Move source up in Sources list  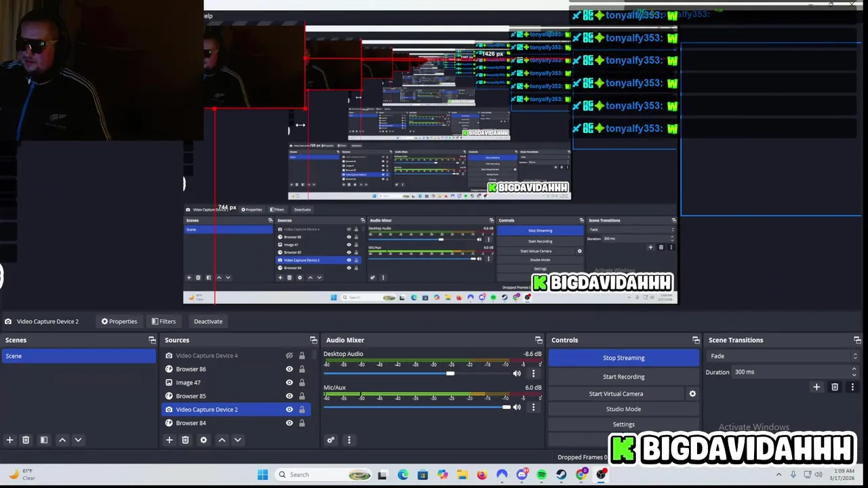(222, 440)
